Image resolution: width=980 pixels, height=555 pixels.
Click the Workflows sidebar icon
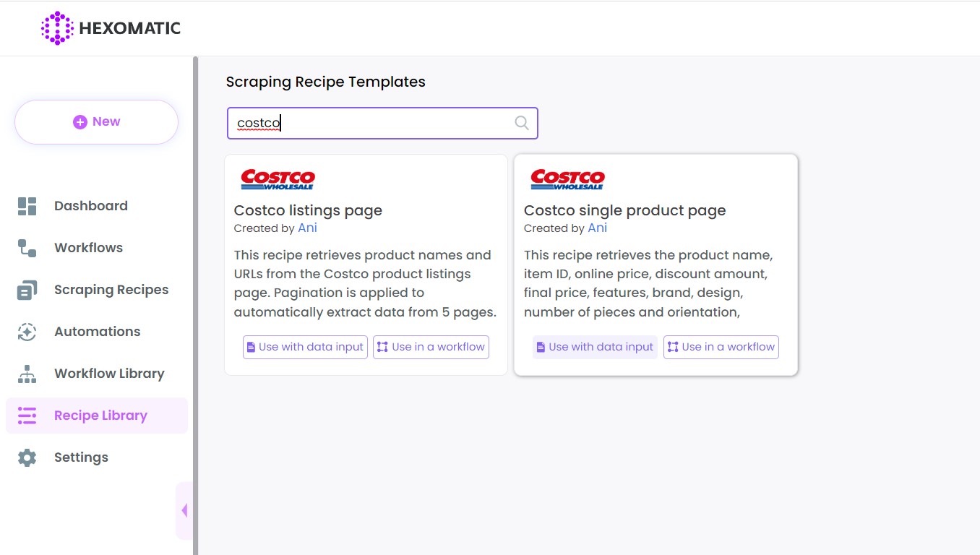[27, 248]
